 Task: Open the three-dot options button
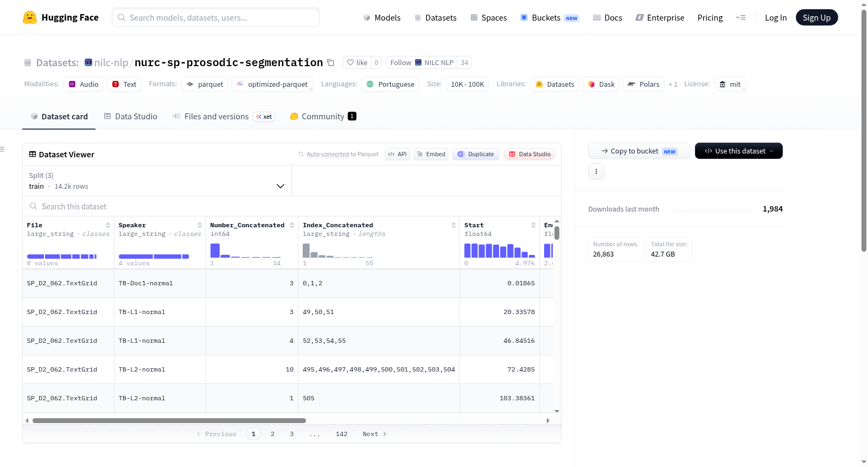[x=596, y=171]
